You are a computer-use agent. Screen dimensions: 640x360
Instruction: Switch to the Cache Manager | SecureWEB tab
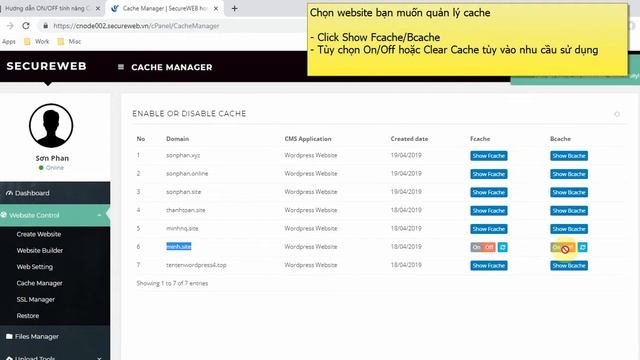click(165, 8)
